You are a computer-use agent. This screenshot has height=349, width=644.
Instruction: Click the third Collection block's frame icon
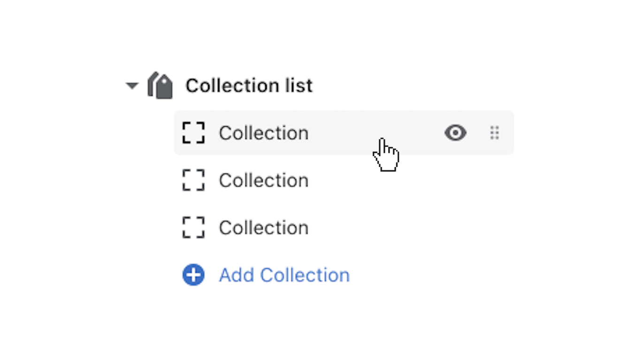coord(193,228)
